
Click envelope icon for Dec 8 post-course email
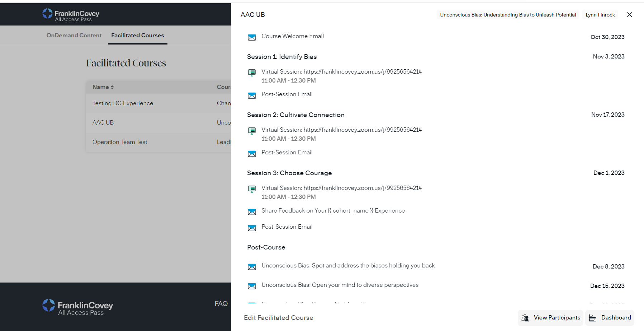[252, 267]
